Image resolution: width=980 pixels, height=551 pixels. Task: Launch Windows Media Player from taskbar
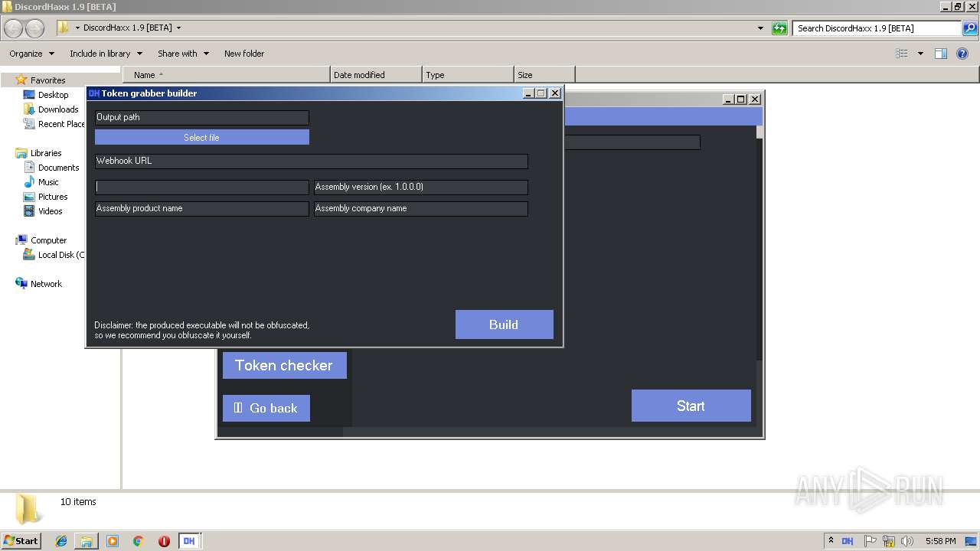(113, 541)
